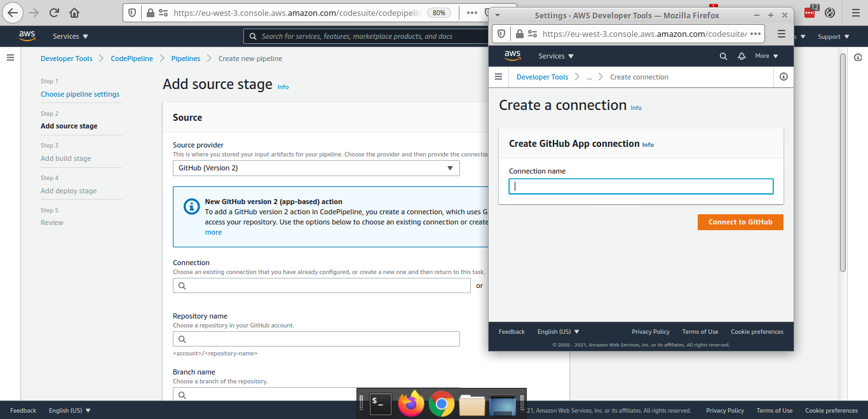Click the Firefox home button
Image resolution: width=868 pixels, height=419 pixels.
coord(74,13)
